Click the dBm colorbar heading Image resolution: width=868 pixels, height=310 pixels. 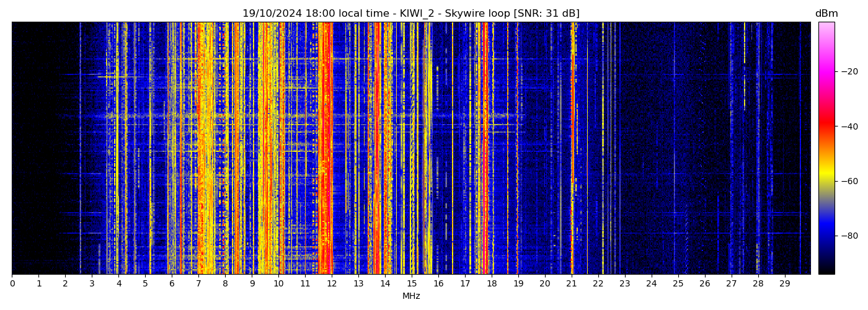pyautogui.click(x=826, y=14)
